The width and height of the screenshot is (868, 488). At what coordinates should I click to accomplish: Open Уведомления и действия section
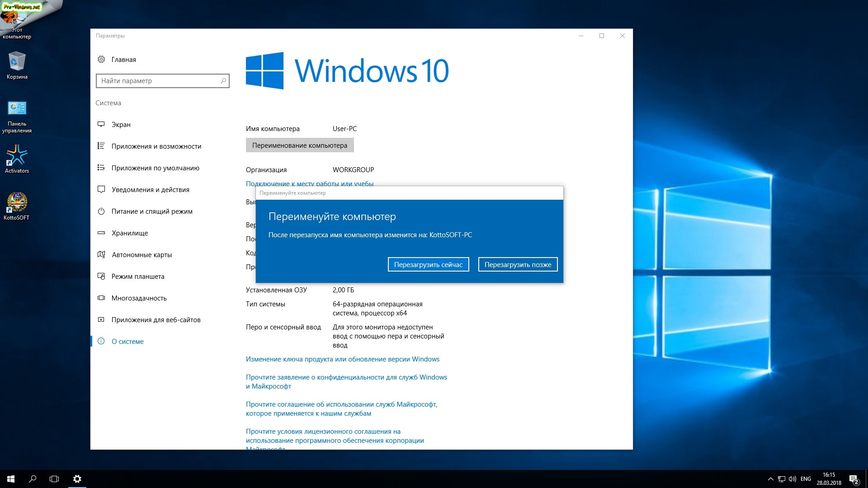point(150,190)
